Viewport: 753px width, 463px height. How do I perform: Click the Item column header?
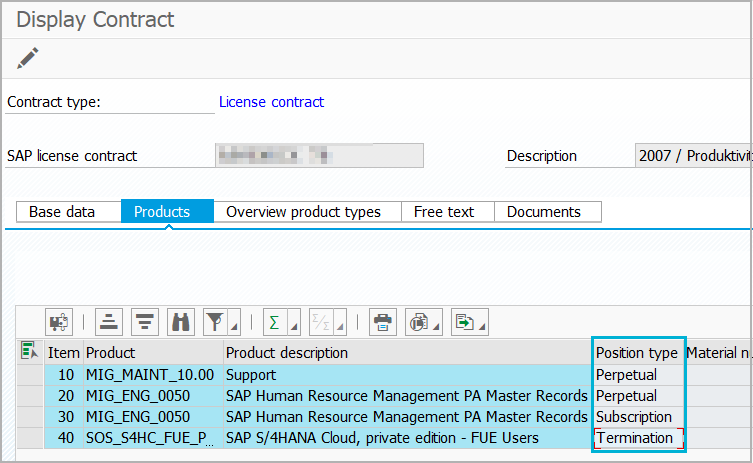[63, 353]
